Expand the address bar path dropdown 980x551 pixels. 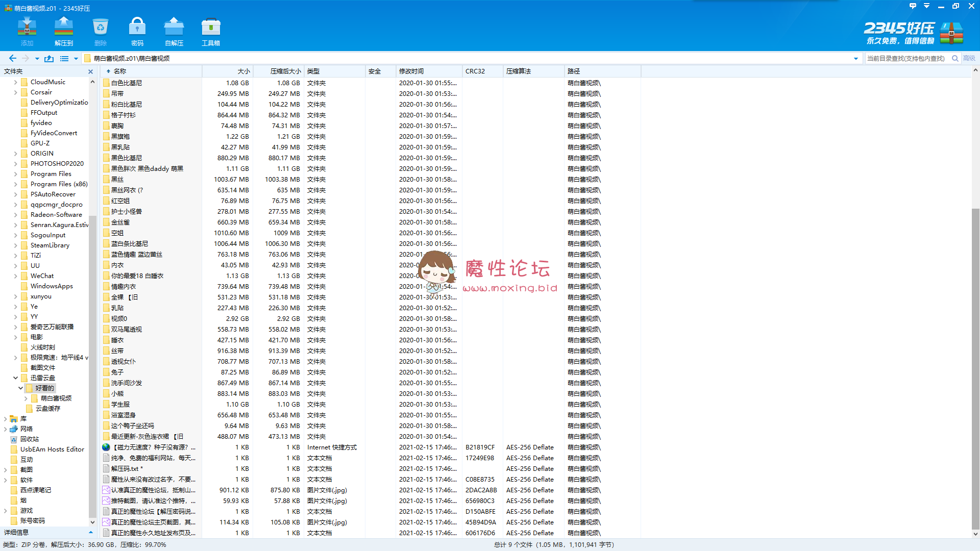(856, 58)
